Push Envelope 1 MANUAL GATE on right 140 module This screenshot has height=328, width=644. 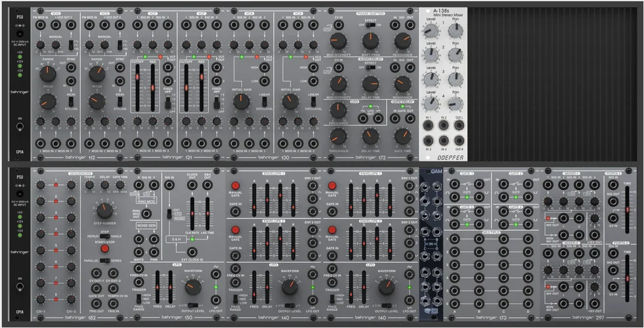pyautogui.click(x=332, y=186)
